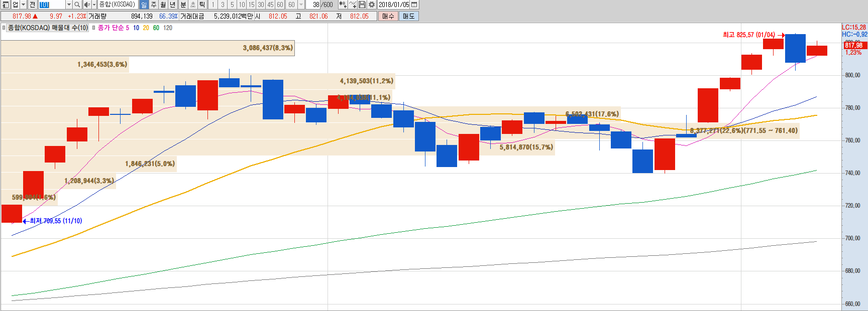The image size is (868, 311).
Task: Select the monthly (월) period tab
Action: (x=163, y=5)
